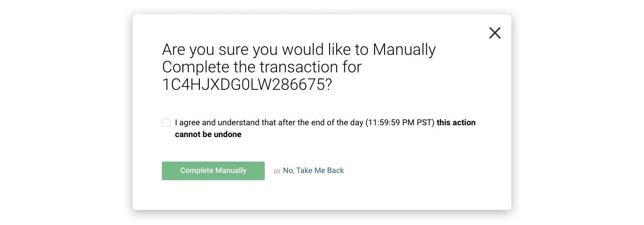The width and height of the screenshot is (644, 225).
Task: Click the word 'Complete' in the heading
Action: (x=195, y=67)
